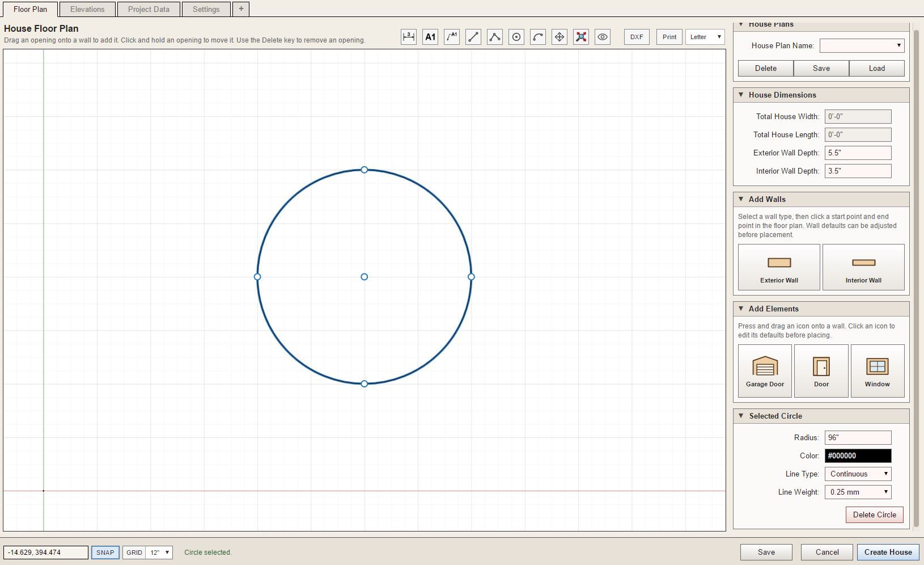The height and width of the screenshot is (565, 924).
Task: Open the grid size 12" dropdown
Action: pos(159,553)
